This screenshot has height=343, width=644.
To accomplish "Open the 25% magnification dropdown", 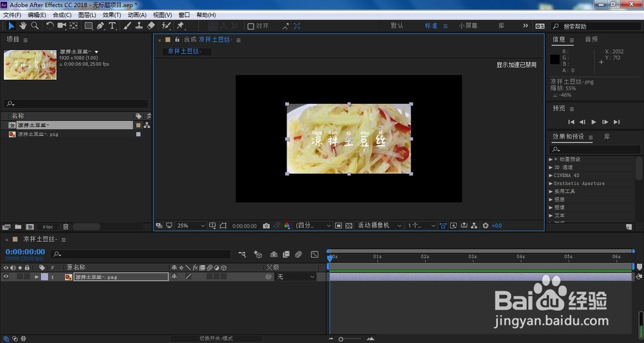I will (x=191, y=226).
